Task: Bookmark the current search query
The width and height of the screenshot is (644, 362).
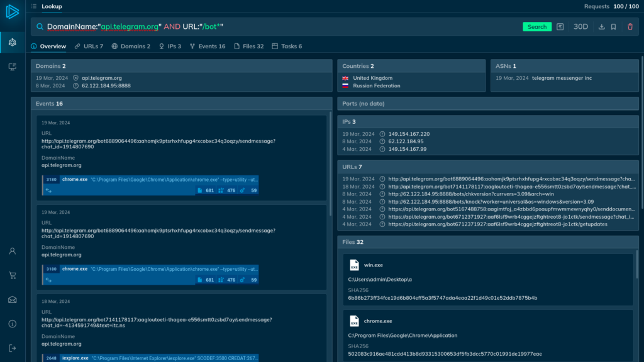Action: coord(613,27)
